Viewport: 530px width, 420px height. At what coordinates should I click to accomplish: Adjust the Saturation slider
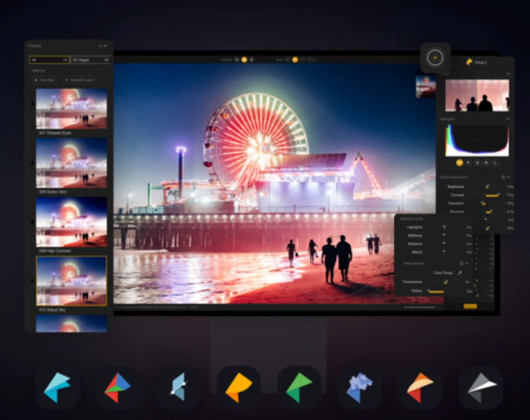pyautogui.click(x=486, y=203)
